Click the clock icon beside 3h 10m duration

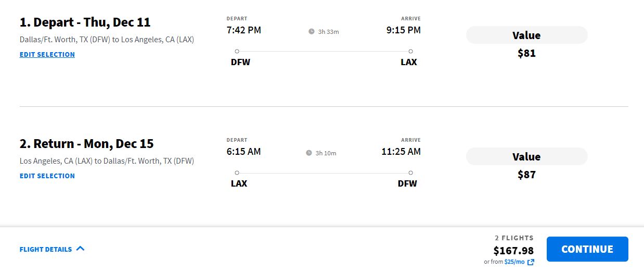pos(309,153)
